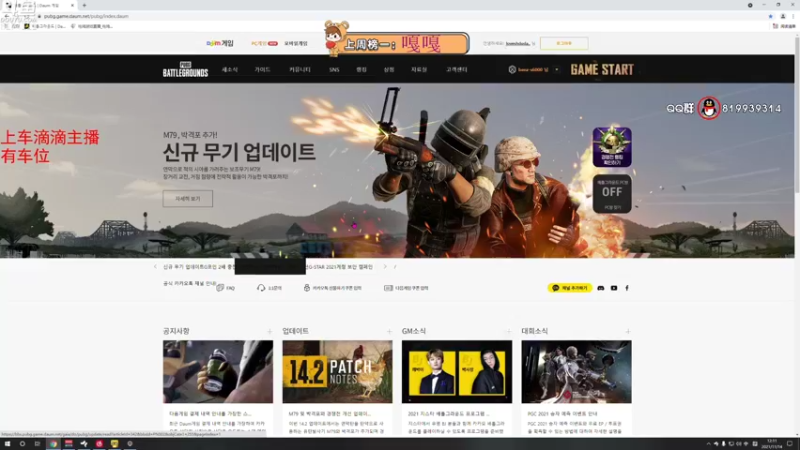Open the 1:1 inquiry headset icon
This screenshot has width=800, height=450.
pos(261,288)
